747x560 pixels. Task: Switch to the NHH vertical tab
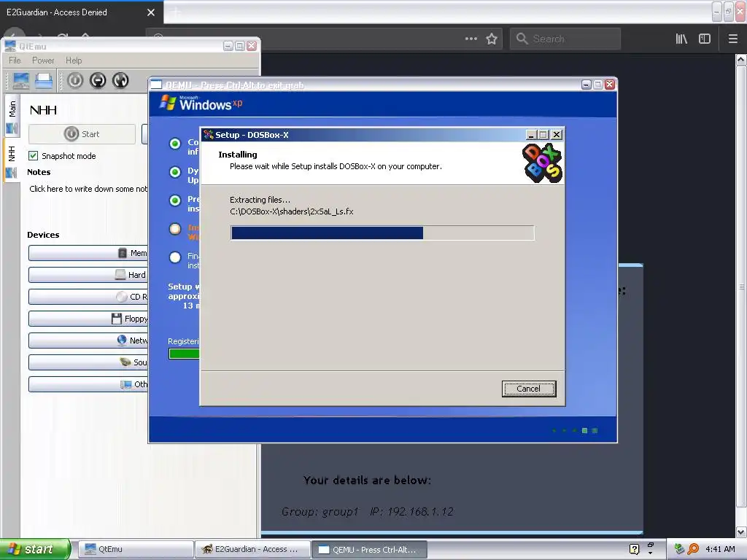point(12,160)
